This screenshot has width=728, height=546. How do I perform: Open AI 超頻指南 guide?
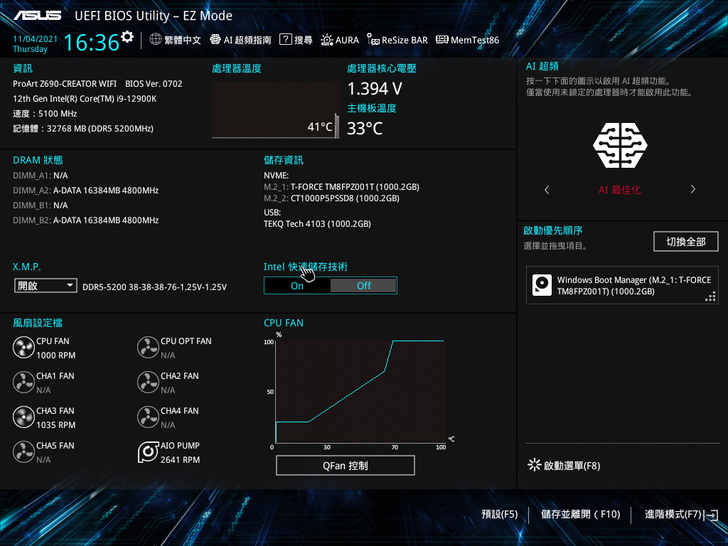coord(240,40)
